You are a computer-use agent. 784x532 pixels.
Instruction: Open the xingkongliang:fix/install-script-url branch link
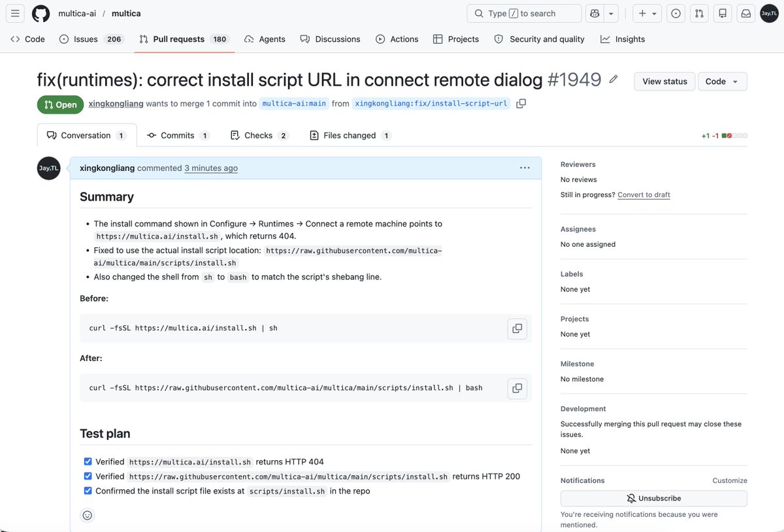click(x=431, y=103)
